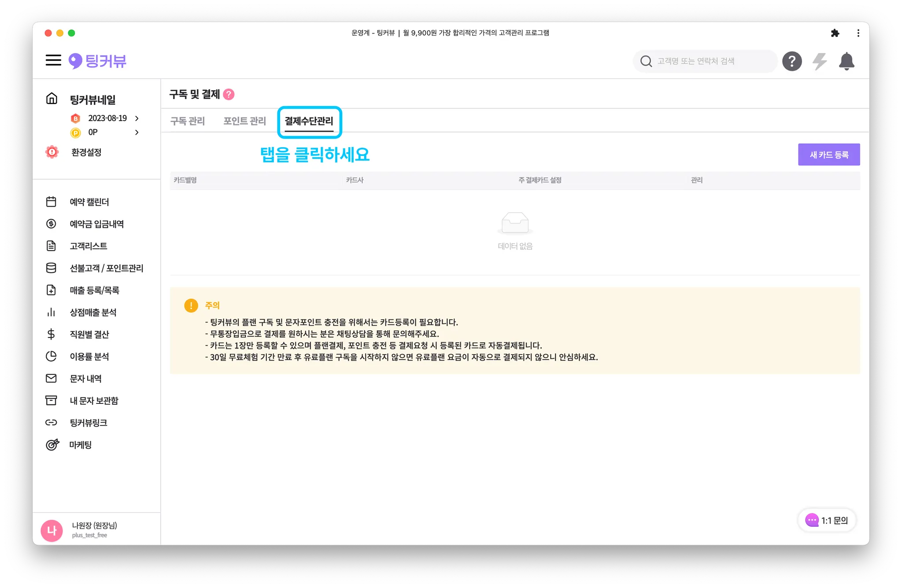The image size is (902, 588).
Task: Click the 마케팅 target icon
Action: click(52, 445)
